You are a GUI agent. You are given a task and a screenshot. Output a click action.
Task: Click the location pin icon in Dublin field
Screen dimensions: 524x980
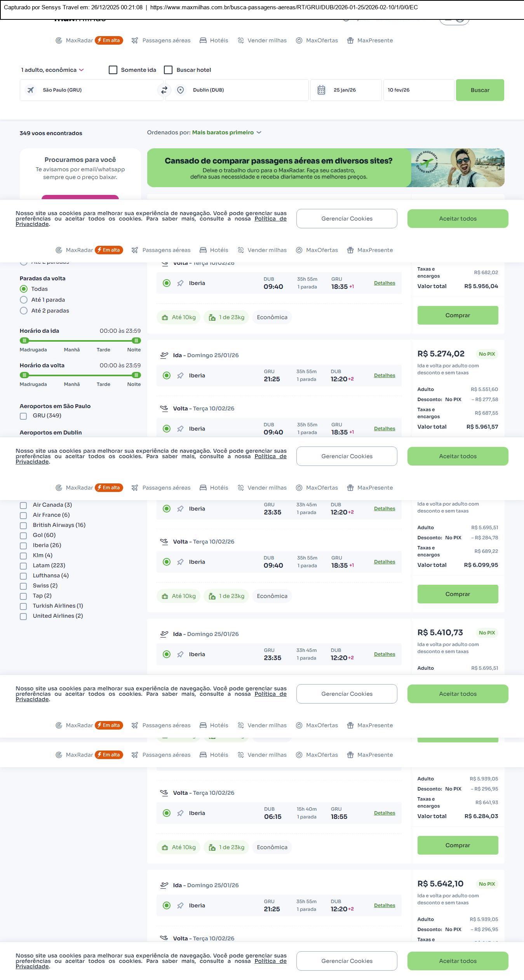tap(180, 90)
